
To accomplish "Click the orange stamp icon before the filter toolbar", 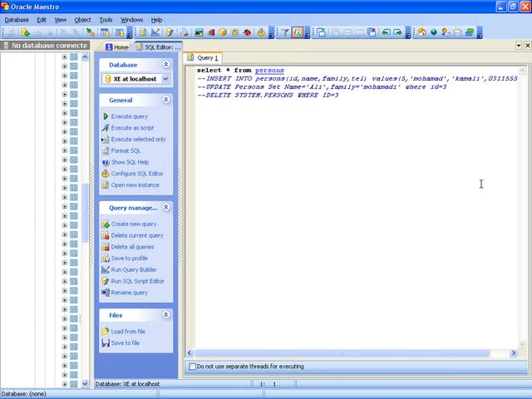I will (x=261, y=32).
